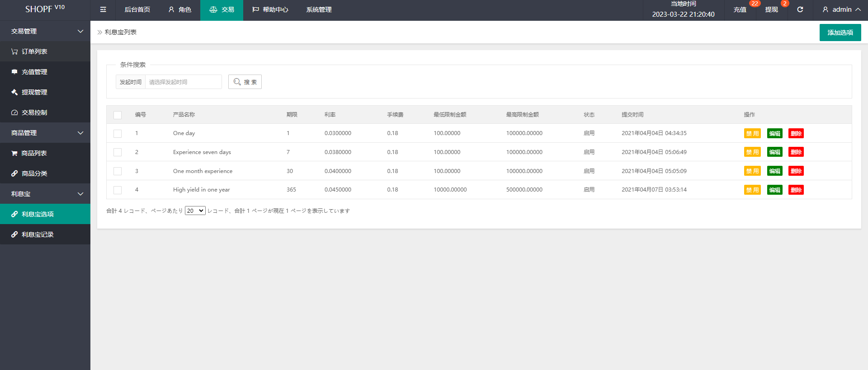This screenshot has width=868, height=370.
Task: Toggle the select-all checkbox in table header
Action: (118, 115)
